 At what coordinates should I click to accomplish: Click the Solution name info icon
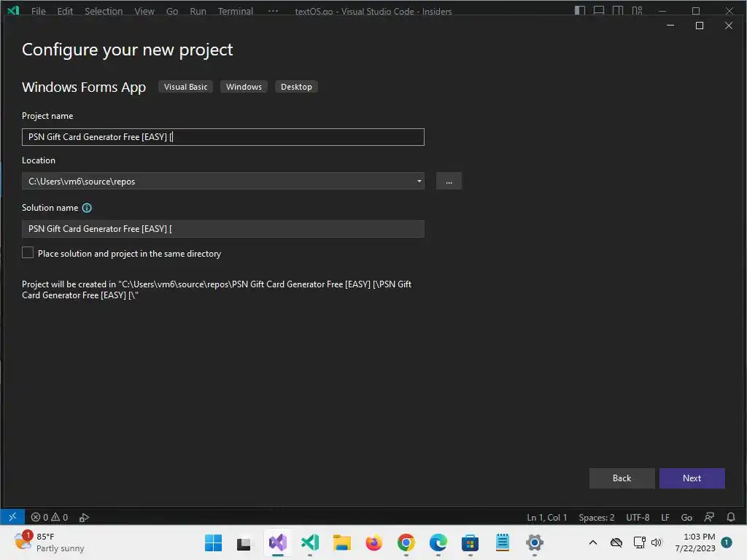click(87, 208)
